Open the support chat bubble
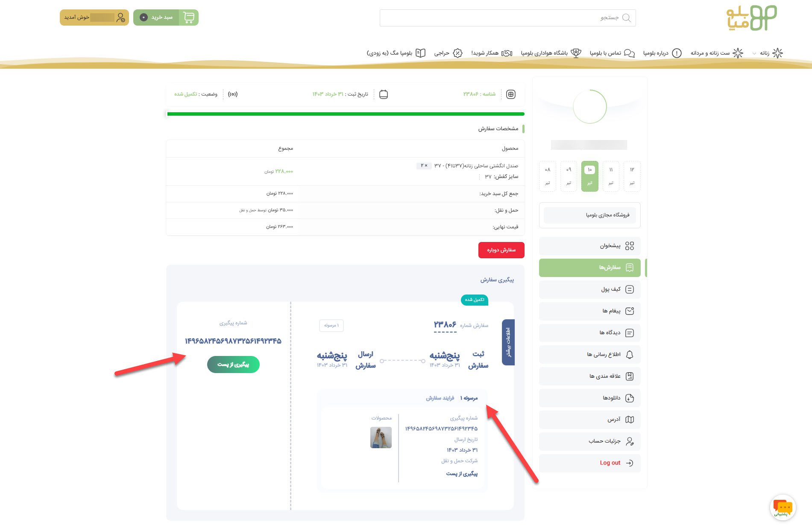The width and height of the screenshot is (812, 525). click(783, 507)
